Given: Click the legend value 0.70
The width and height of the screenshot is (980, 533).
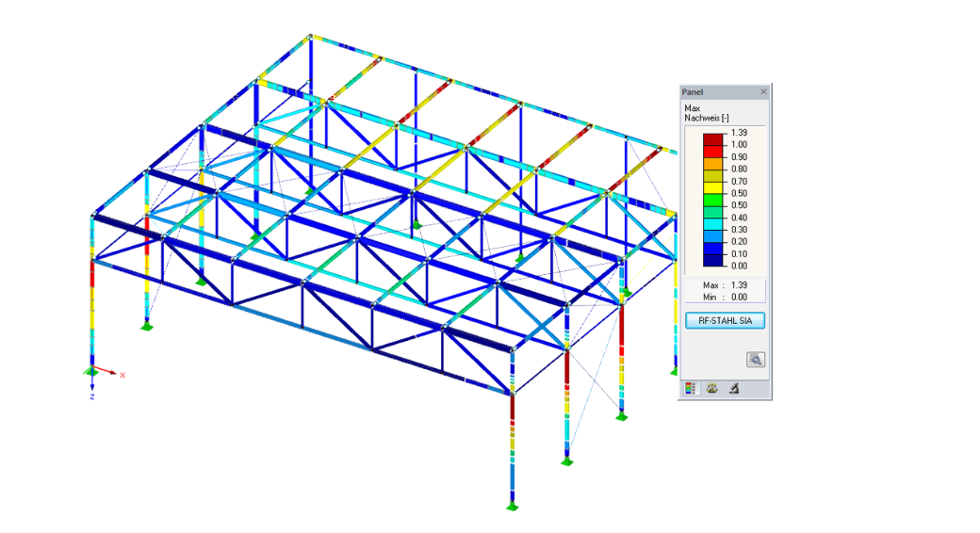Looking at the screenshot, I should (740, 181).
